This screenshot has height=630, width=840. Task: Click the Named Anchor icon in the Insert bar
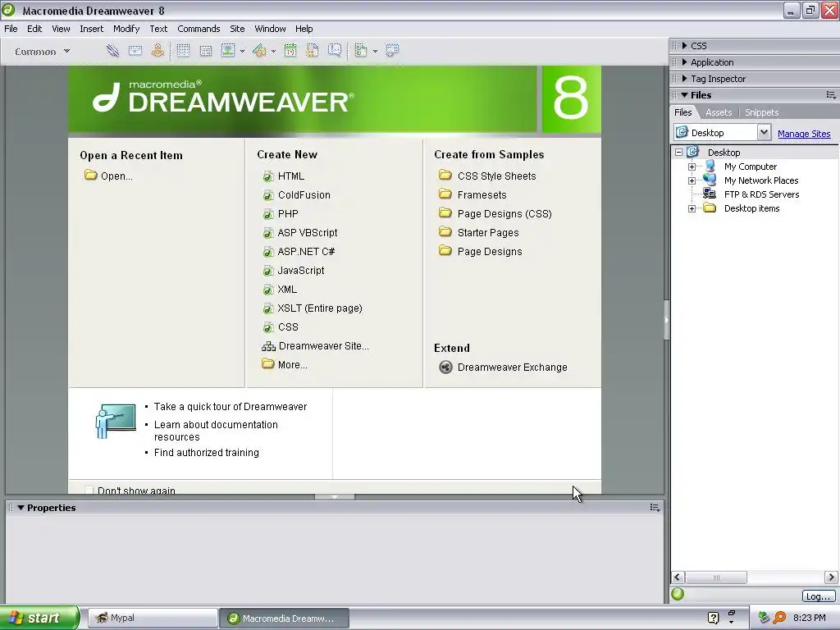[x=157, y=51]
